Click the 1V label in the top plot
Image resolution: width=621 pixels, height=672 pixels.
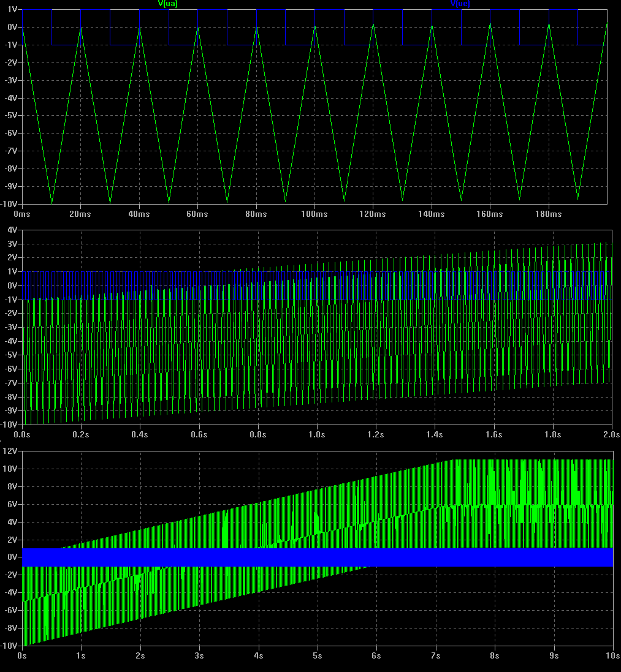click(12, 9)
